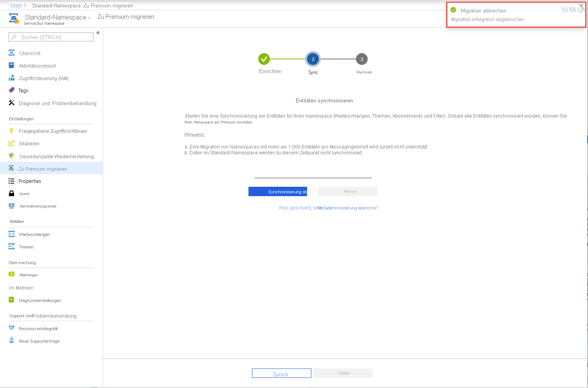Screen dimensions: 588x388
Task: Click the Warteschlangen queue icon
Action: [12, 234]
